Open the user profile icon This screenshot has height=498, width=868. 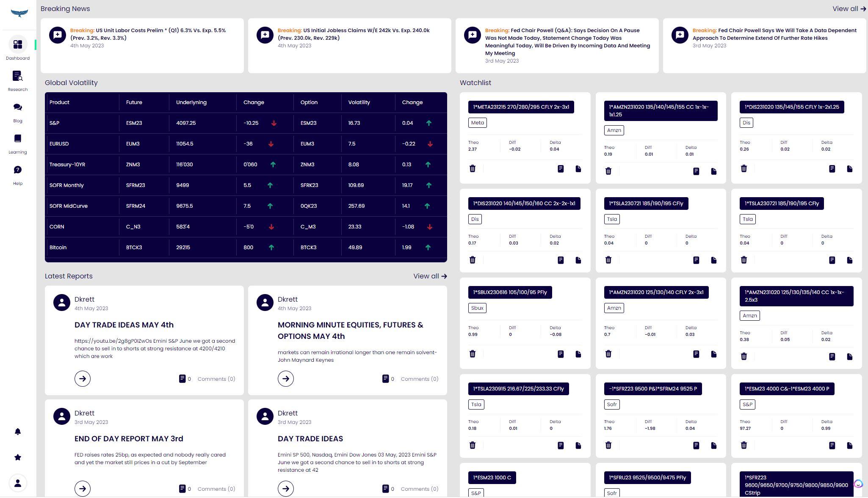(18, 483)
